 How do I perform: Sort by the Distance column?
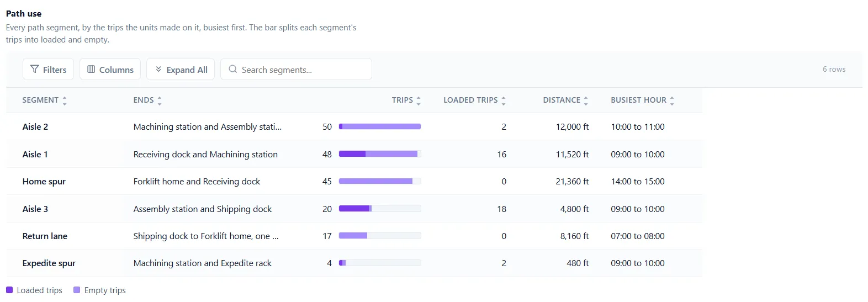pos(565,100)
